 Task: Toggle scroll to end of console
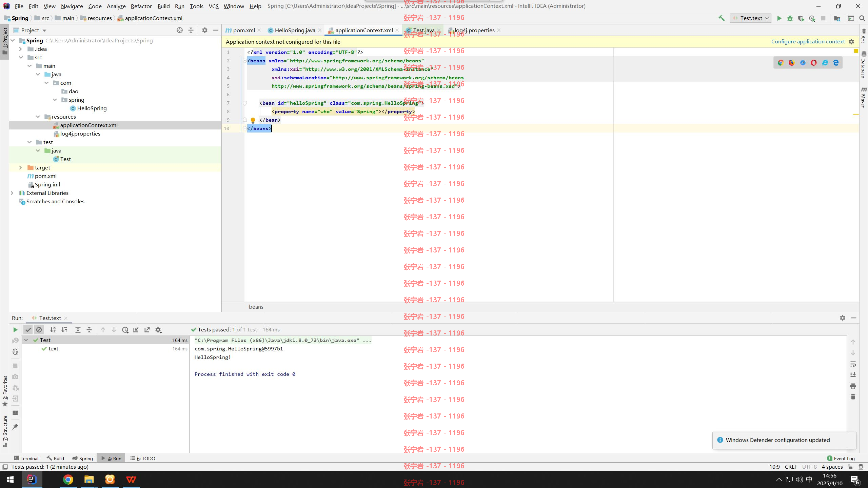853,375
